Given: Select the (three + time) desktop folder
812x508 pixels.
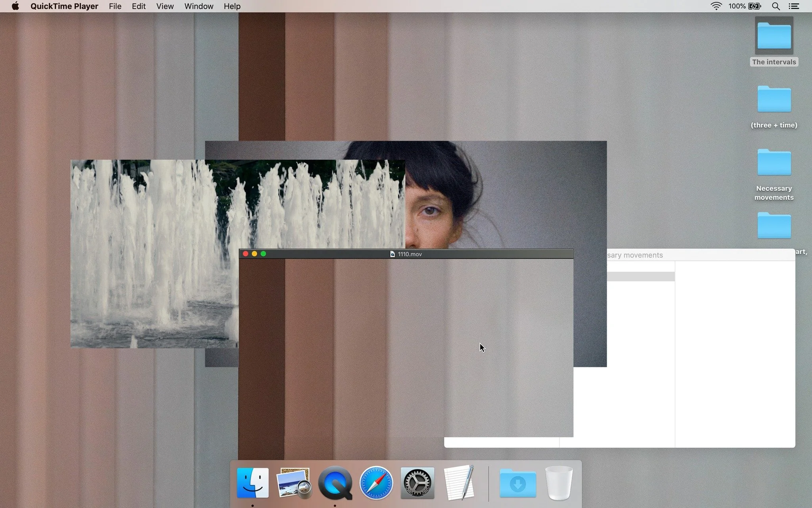Looking at the screenshot, I should [x=774, y=107].
